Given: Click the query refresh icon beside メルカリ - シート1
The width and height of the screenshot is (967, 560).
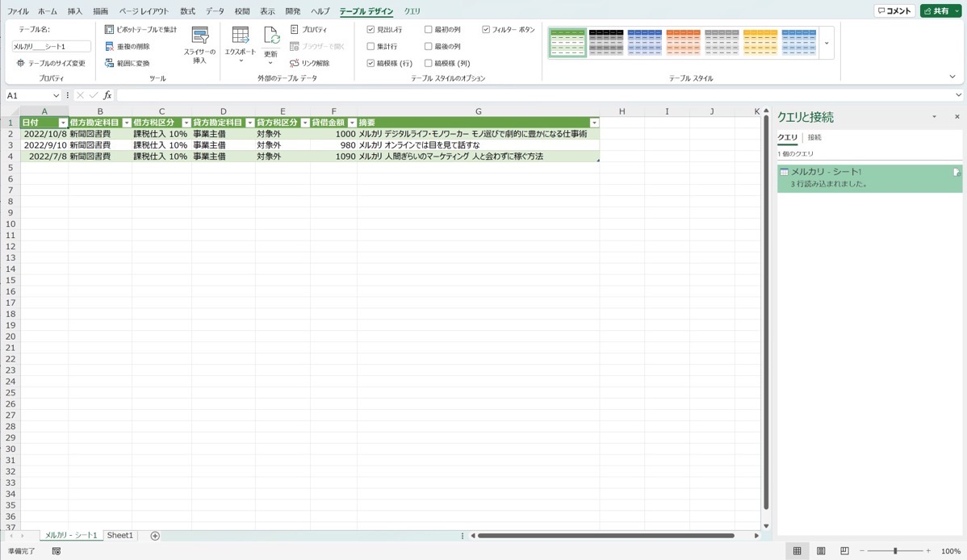Looking at the screenshot, I should pos(957,173).
